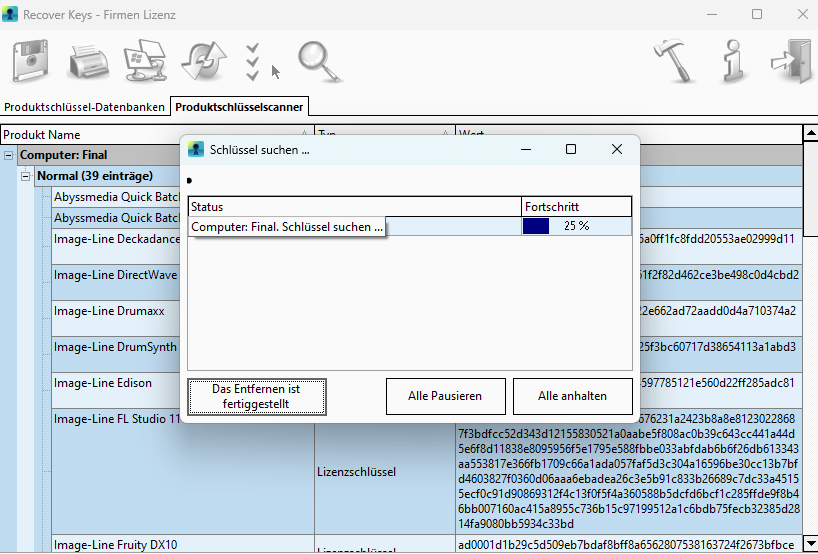This screenshot has width=818, height=554.
Task: Click the Alle Pausieren button
Action: tap(445, 396)
